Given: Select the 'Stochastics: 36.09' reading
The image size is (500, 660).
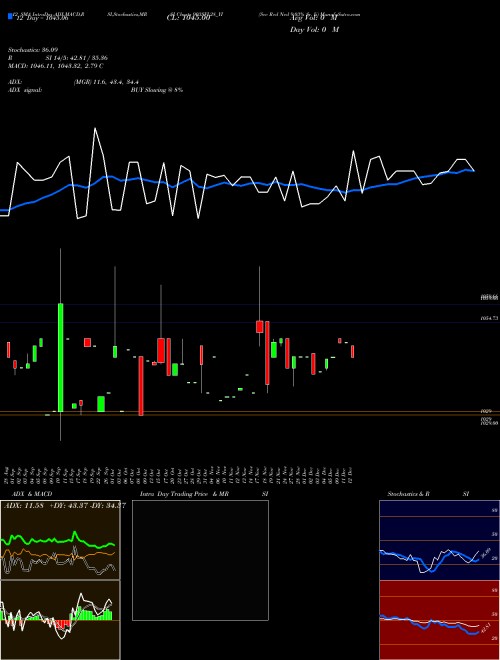Looking at the screenshot, I should pos(32,50).
